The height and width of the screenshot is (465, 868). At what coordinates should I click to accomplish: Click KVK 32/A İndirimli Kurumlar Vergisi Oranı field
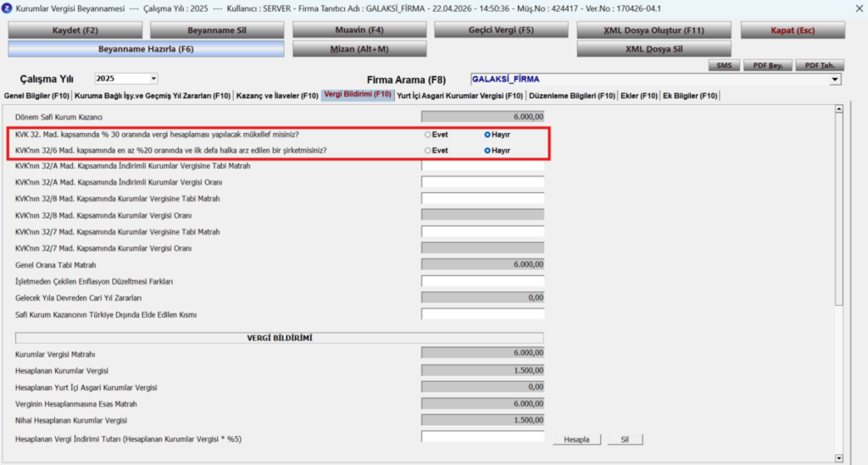(482, 182)
